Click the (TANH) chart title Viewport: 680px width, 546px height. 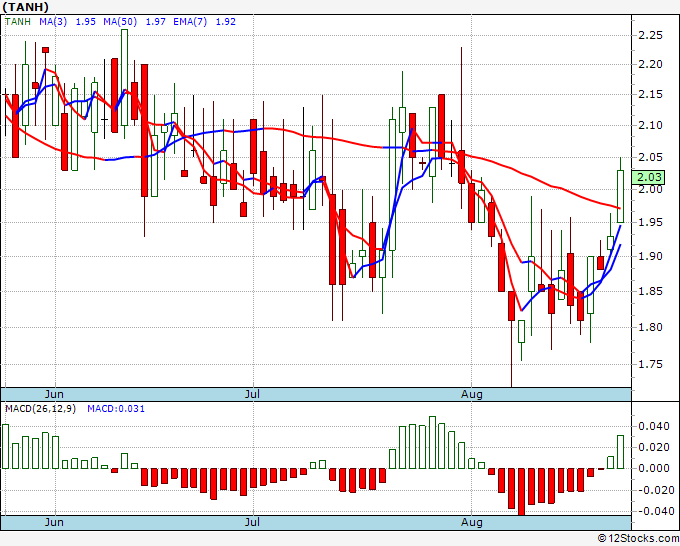click(x=25, y=7)
